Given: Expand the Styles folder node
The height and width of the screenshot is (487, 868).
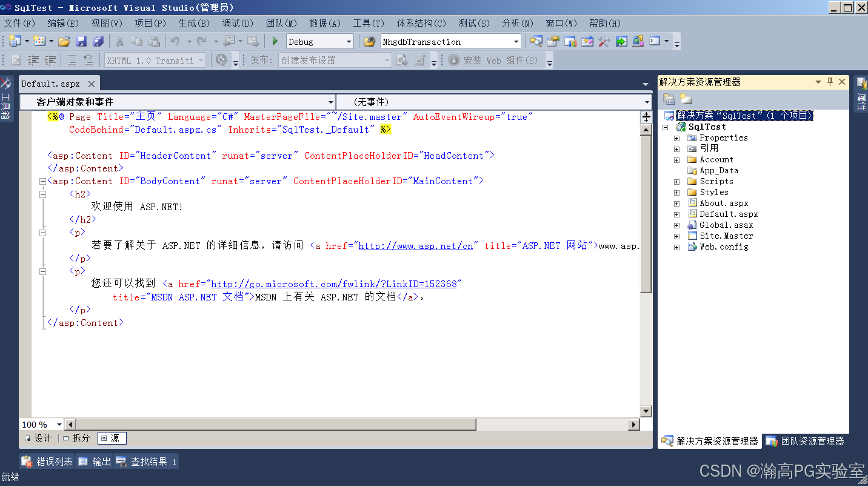Looking at the screenshot, I should pos(676,193).
